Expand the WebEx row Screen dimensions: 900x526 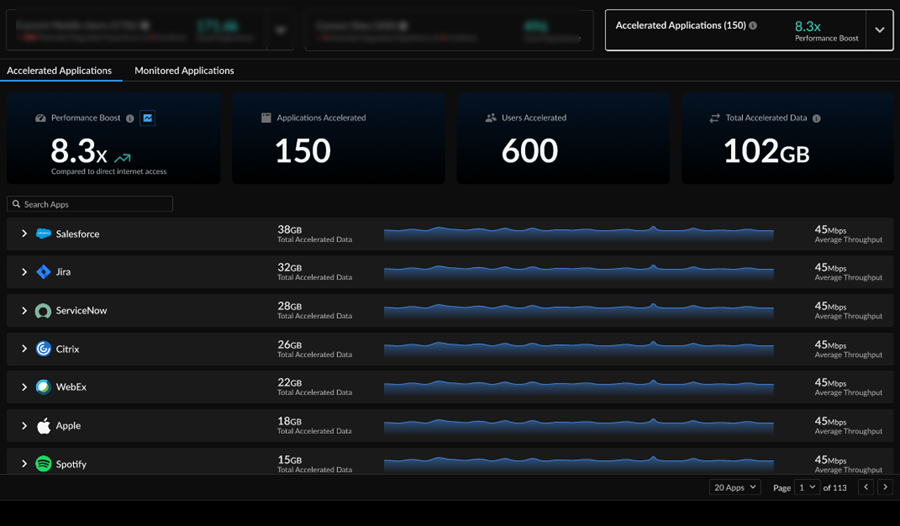click(x=24, y=387)
